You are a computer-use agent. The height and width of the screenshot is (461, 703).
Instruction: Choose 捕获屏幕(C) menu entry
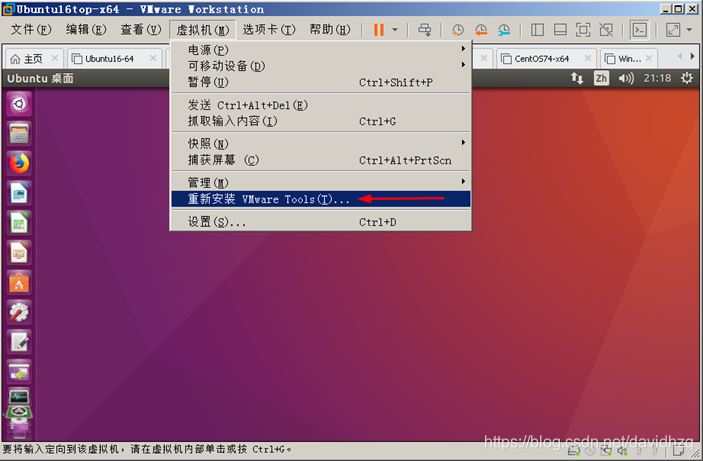click(321, 160)
